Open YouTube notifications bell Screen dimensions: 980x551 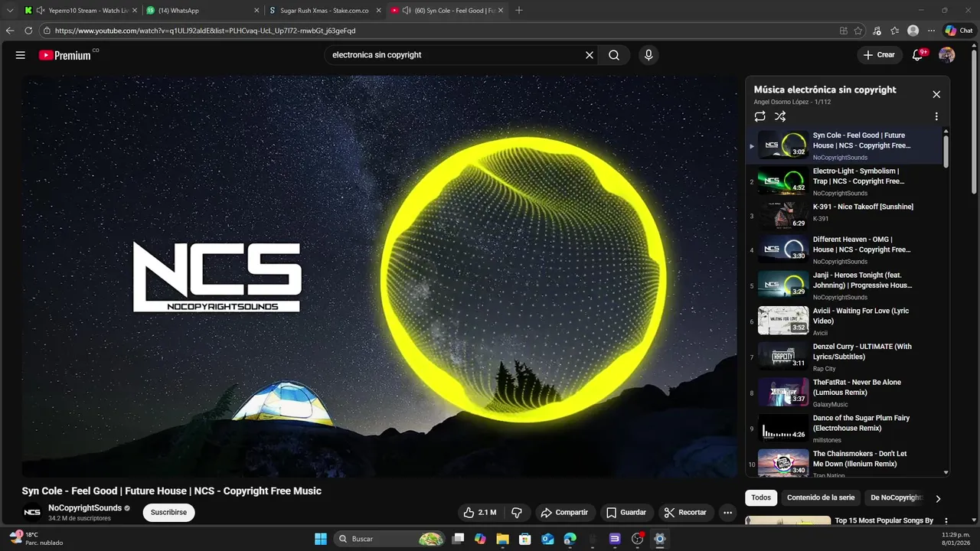919,54
